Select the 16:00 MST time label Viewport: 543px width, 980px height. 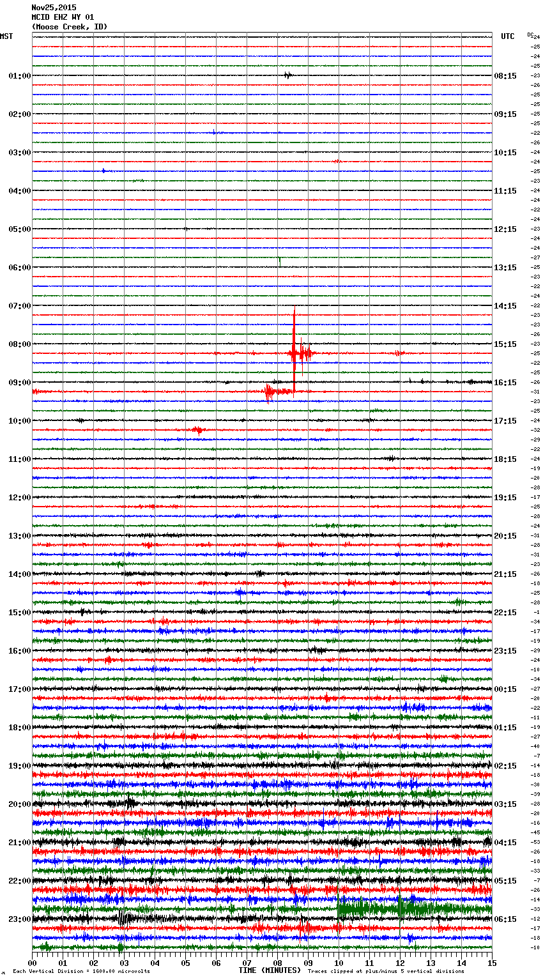(x=20, y=651)
